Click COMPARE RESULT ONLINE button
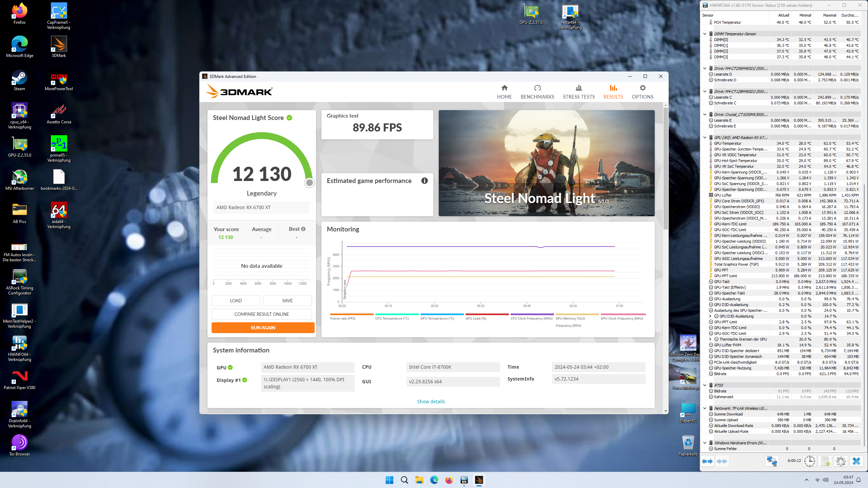The image size is (868, 488). tap(261, 314)
